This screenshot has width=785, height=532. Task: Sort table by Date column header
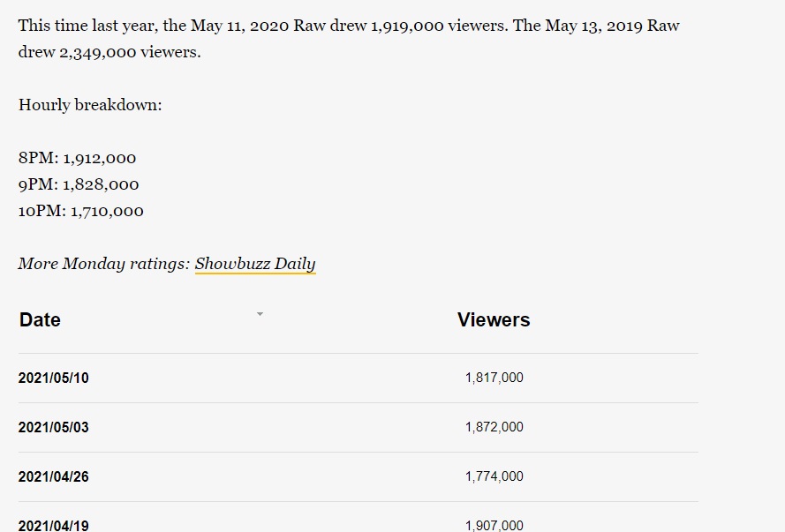(40, 320)
